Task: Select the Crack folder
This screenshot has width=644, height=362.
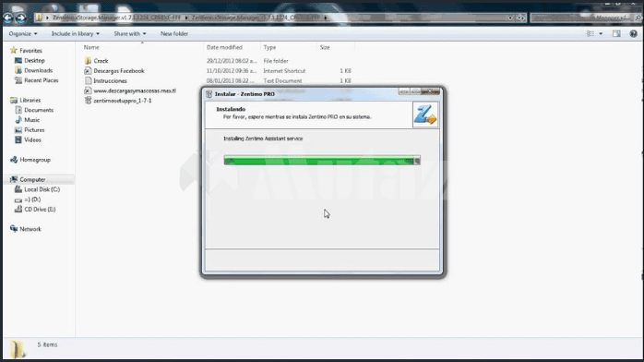Action: tap(101, 61)
